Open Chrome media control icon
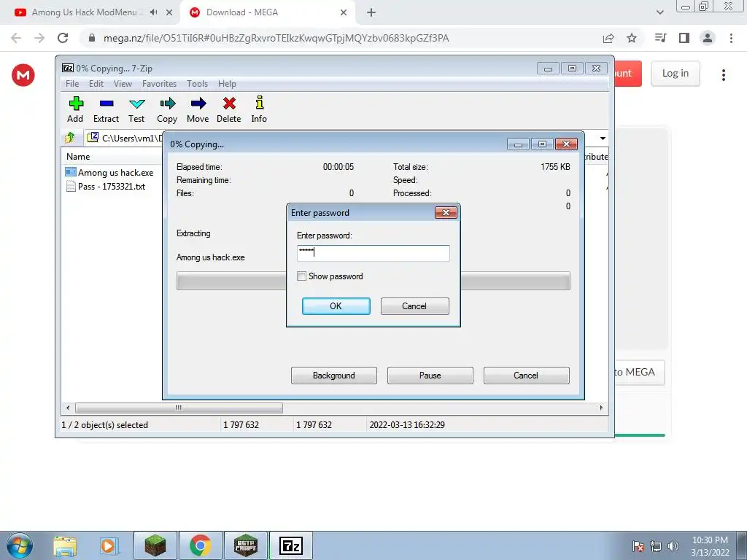The height and width of the screenshot is (560, 747). point(660,38)
